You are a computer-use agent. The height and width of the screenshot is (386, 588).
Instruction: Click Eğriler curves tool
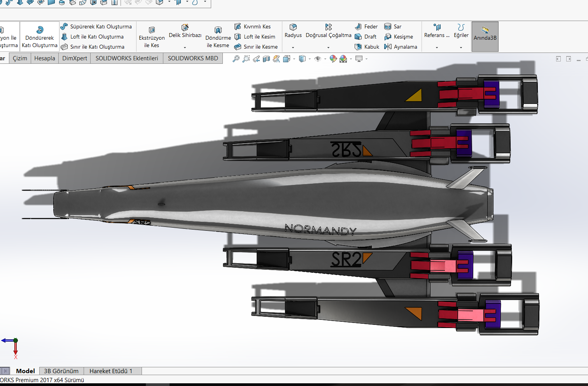(x=461, y=31)
